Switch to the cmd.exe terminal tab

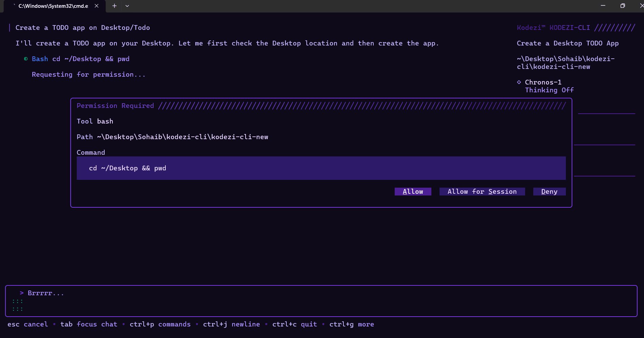[x=53, y=6]
